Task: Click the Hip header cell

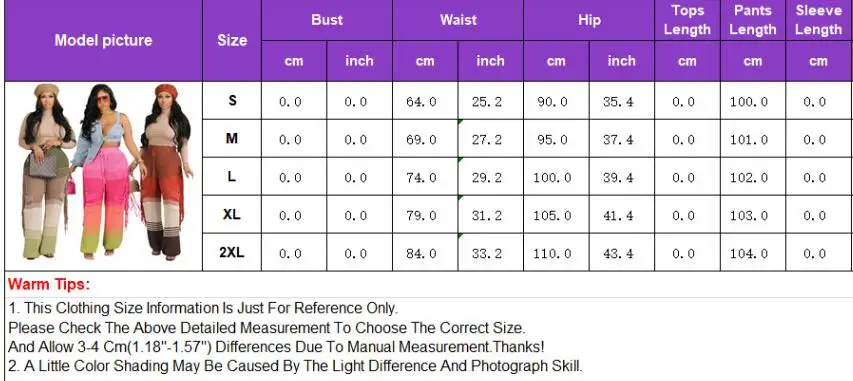Action: [x=589, y=20]
